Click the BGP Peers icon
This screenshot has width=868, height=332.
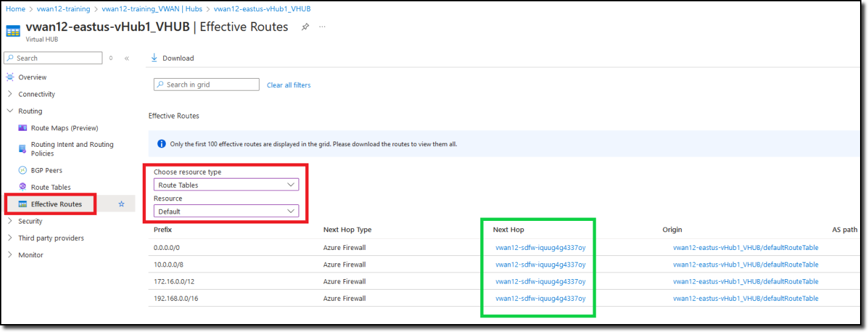[x=22, y=170]
